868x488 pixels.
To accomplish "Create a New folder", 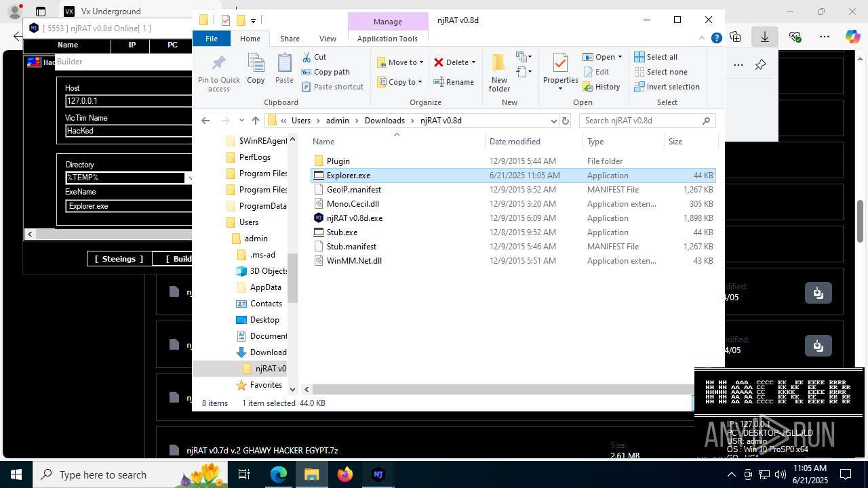I will [499, 72].
